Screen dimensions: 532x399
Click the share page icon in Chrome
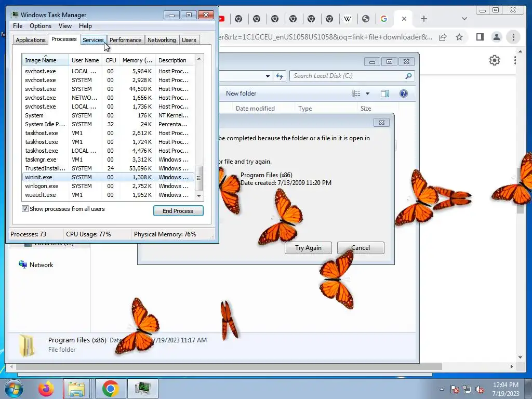pyautogui.click(x=443, y=37)
